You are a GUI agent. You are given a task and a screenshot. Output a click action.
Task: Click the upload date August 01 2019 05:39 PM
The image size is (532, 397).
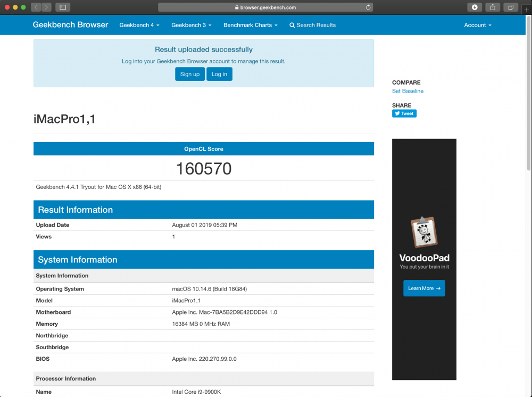(x=205, y=225)
